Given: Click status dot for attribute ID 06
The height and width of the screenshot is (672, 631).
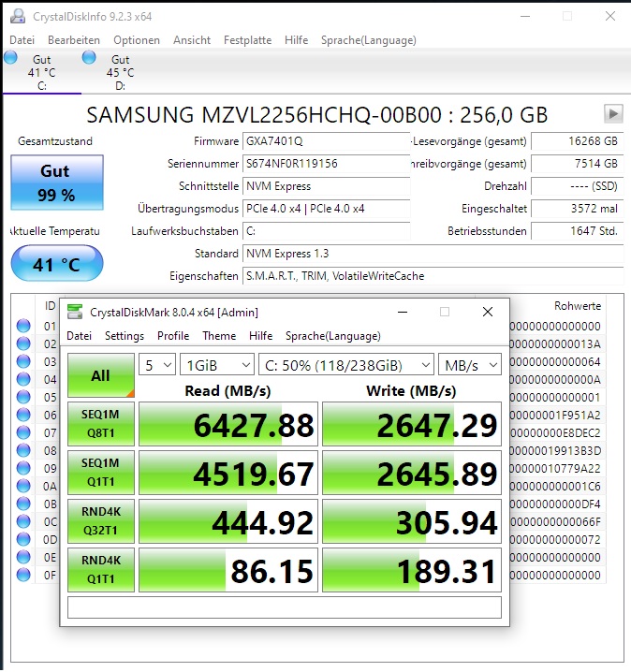Looking at the screenshot, I should [x=23, y=415].
